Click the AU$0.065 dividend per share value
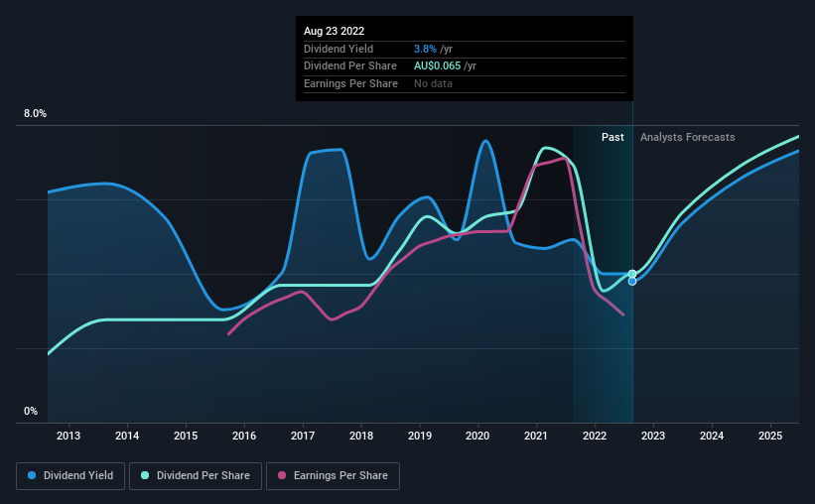The height and width of the screenshot is (504, 815). (437, 66)
